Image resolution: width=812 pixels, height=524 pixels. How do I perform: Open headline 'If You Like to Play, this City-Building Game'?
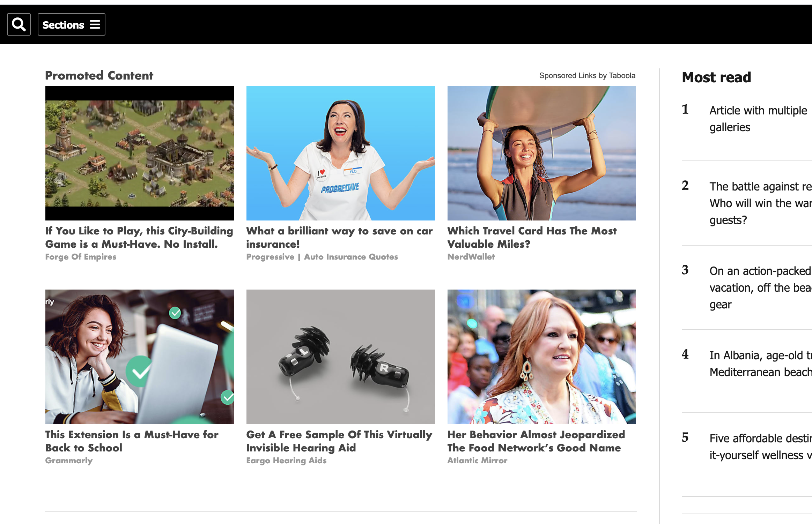point(139,237)
